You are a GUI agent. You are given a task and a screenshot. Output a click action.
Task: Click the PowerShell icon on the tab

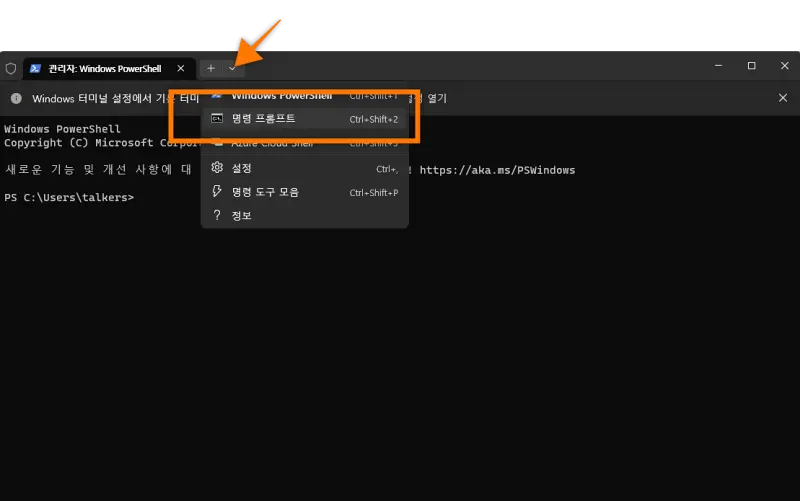35,68
